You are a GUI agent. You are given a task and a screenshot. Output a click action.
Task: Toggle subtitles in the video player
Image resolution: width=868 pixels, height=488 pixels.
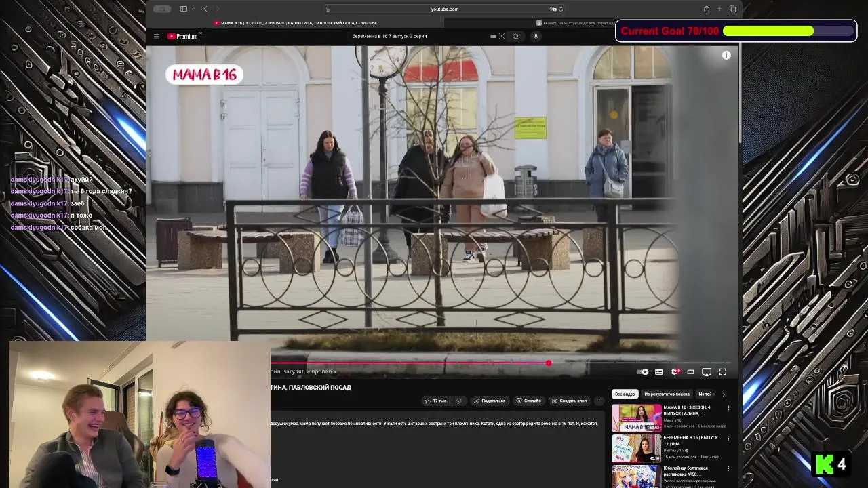coord(658,371)
